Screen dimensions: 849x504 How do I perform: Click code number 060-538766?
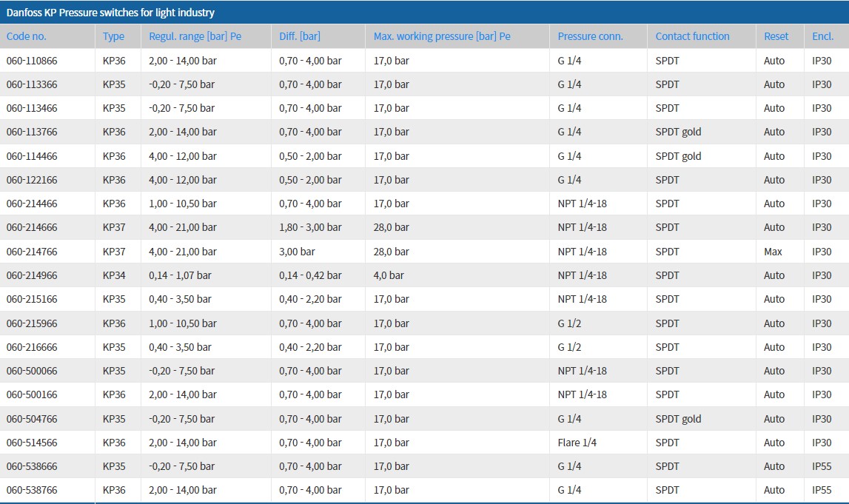coord(32,491)
